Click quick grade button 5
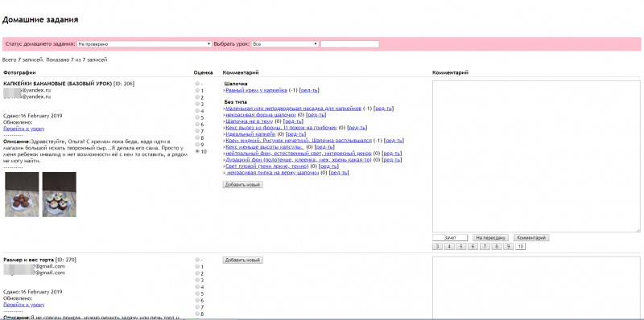This screenshot has height=320, width=644. pos(461,247)
